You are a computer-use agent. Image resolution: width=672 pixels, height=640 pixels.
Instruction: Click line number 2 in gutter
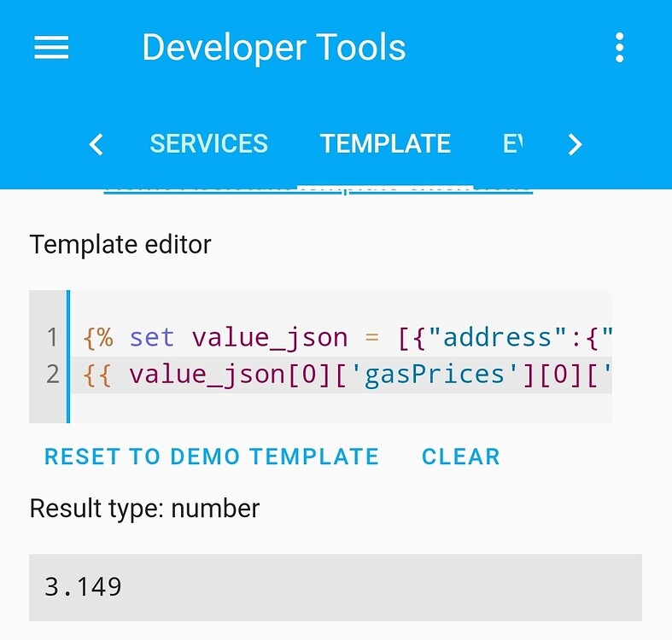point(52,375)
